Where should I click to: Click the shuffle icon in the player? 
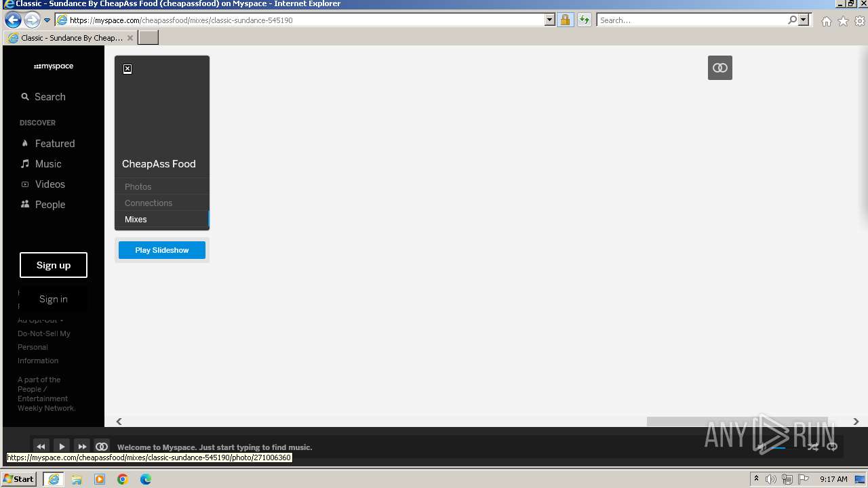click(812, 447)
